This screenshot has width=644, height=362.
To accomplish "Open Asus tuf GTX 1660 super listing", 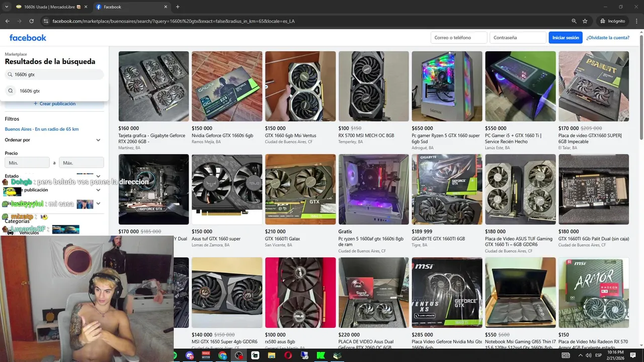I will 227,201.
